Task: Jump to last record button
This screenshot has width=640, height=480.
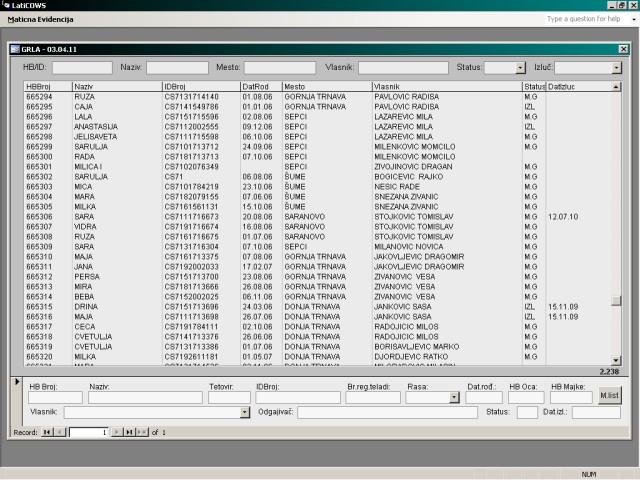Action: (129, 432)
